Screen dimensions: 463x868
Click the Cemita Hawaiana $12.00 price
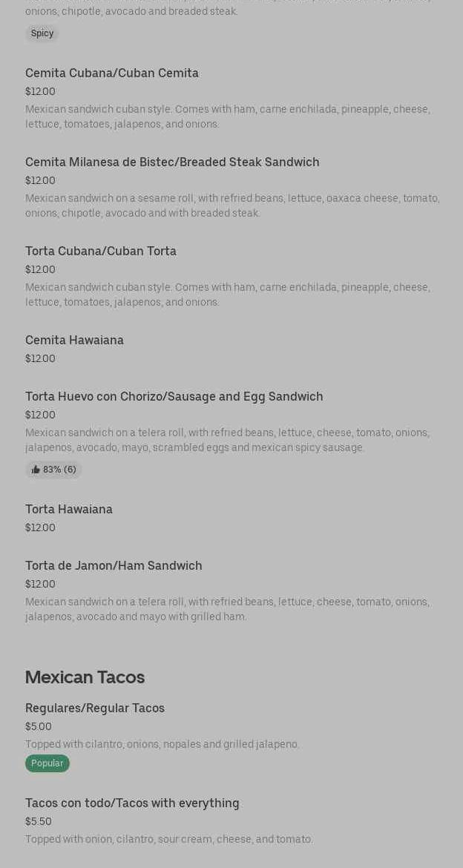coord(40,358)
